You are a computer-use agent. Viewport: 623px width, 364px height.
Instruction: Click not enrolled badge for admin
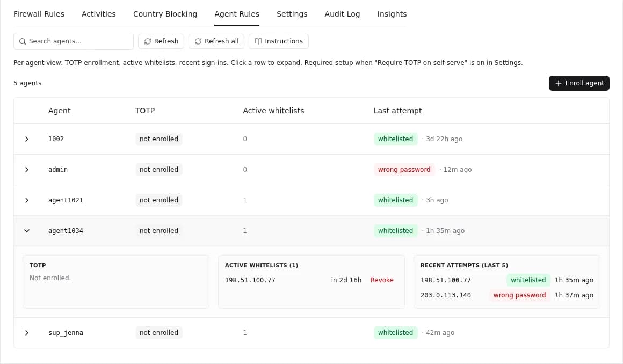tap(158, 170)
